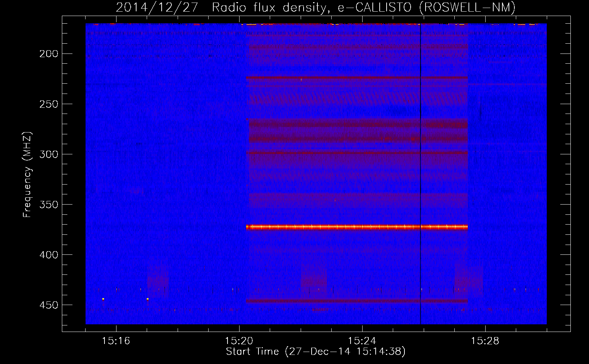Click the black vertical dropout line in the spectrogram
589x364 pixels.
coord(420,174)
